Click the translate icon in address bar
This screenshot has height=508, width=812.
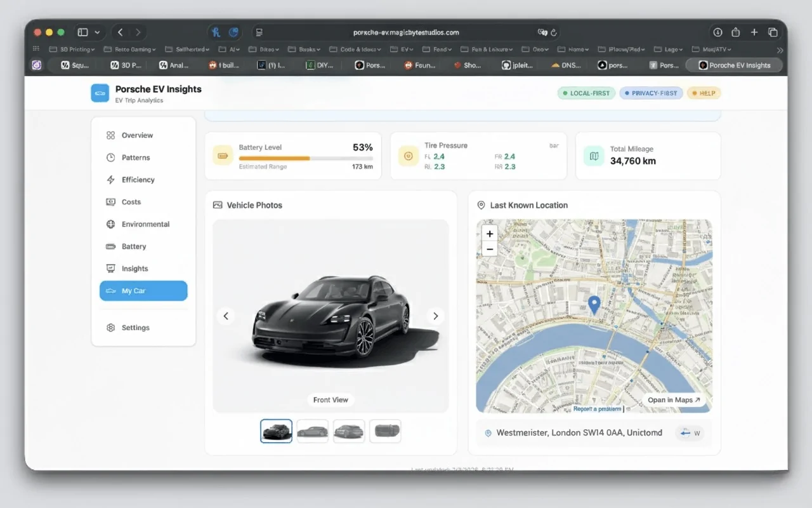[542, 32]
